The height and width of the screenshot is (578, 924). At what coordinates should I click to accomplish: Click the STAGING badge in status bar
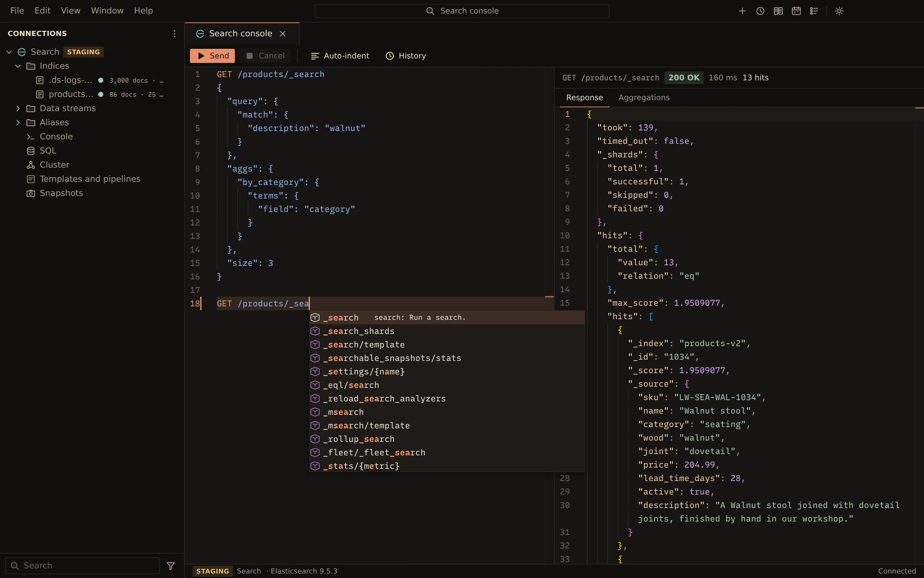[213, 571]
